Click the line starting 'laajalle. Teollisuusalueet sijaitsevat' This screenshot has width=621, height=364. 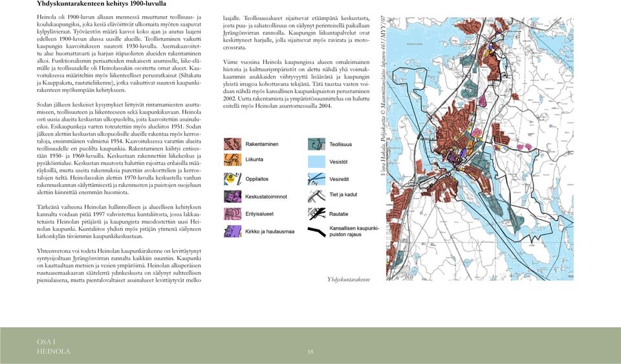[x=296, y=18]
